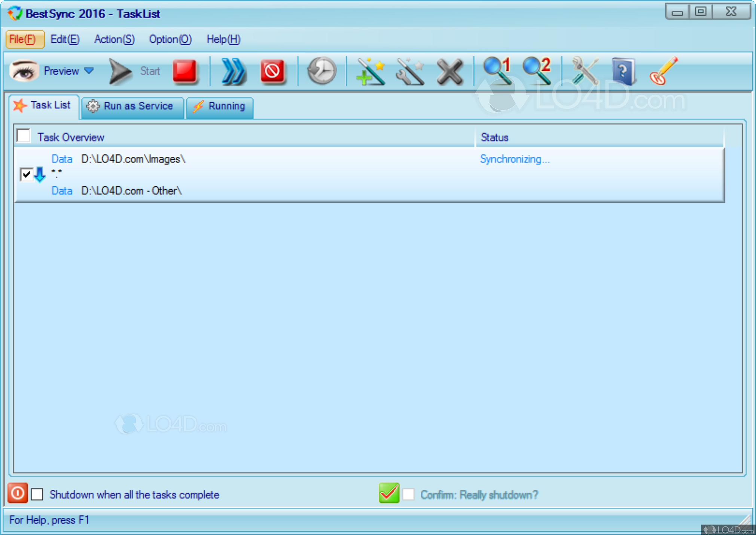This screenshot has width=756, height=535.
Task: Click the Start arrow icon
Action: point(119,71)
